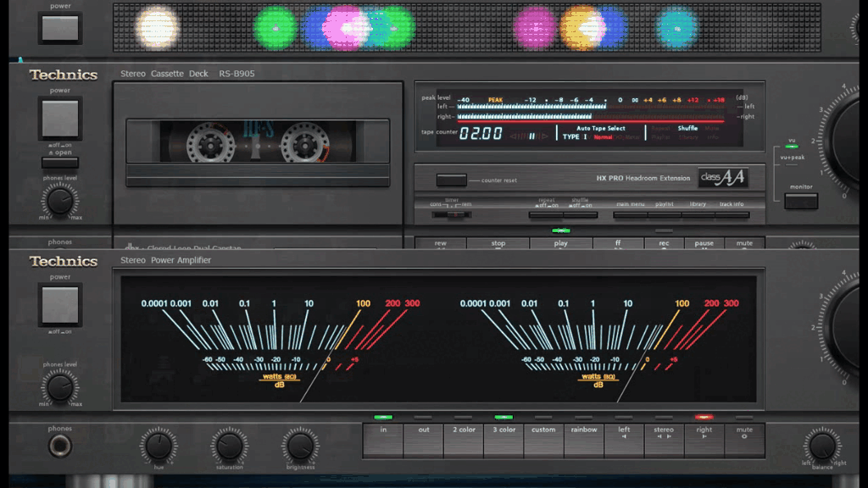Select the 'left' channel button
This screenshot has width=868, height=488.
[x=624, y=441]
